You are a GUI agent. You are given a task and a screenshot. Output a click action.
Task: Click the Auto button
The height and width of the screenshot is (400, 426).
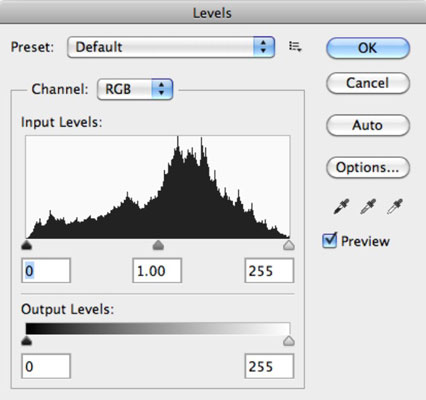coord(368,125)
